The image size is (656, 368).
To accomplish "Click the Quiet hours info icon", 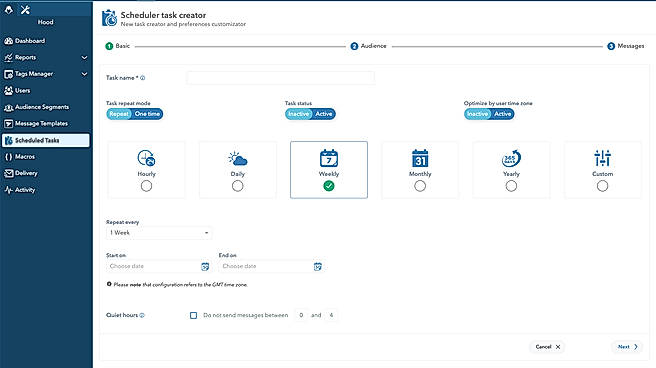I will (x=142, y=315).
